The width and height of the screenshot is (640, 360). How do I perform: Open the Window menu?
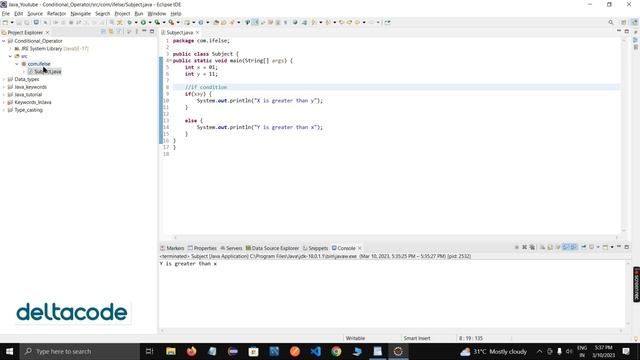tap(157, 13)
